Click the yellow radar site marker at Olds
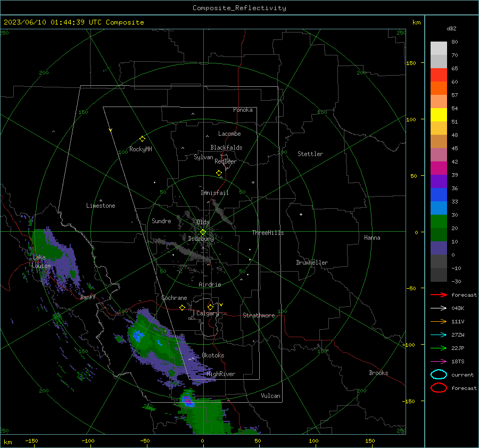 203,232
